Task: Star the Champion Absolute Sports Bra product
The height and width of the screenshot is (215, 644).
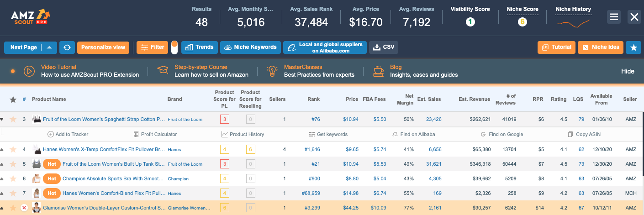Action: click(x=13, y=178)
